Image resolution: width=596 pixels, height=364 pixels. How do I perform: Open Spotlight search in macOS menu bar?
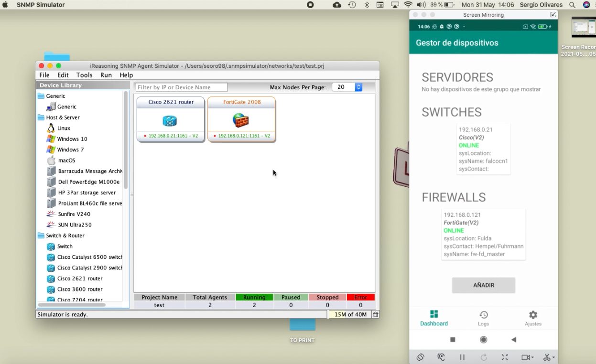572,5
